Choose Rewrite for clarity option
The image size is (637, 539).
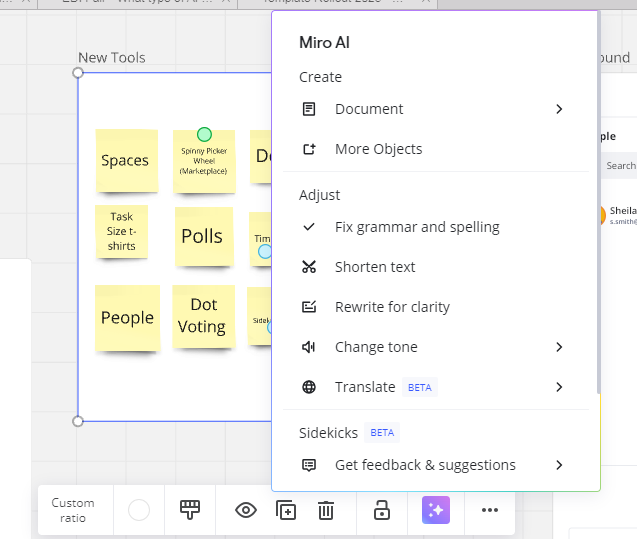pyautogui.click(x=392, y=307)
